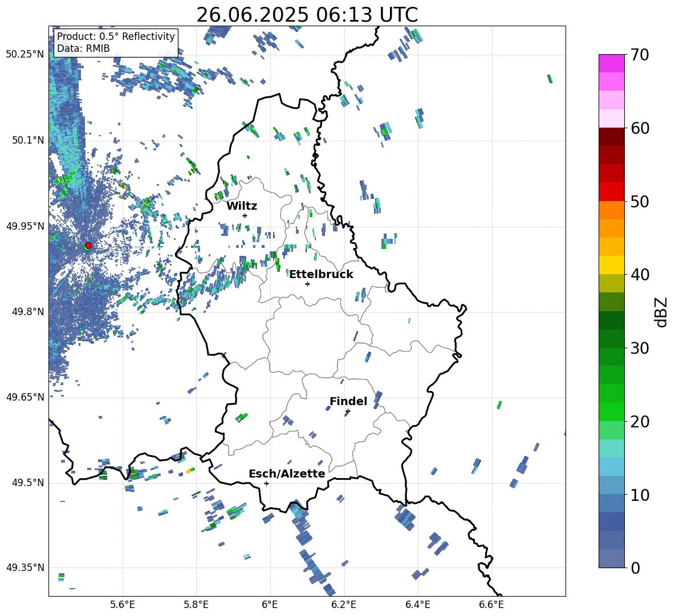675x616 pixels.
Task: Click the dBZ colorbar axis label
Action: click(661, 312)
